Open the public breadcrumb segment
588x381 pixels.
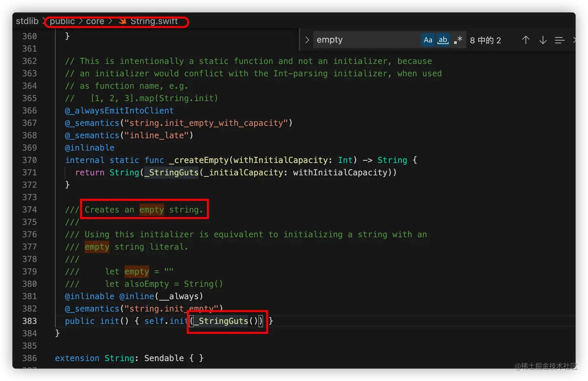pos(62,21)
